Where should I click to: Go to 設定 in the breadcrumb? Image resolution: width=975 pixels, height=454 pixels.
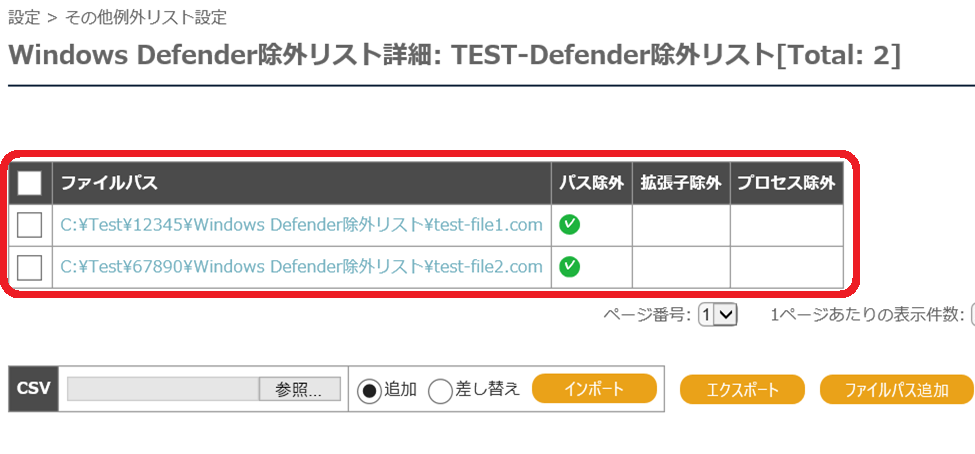click(24, 17)
